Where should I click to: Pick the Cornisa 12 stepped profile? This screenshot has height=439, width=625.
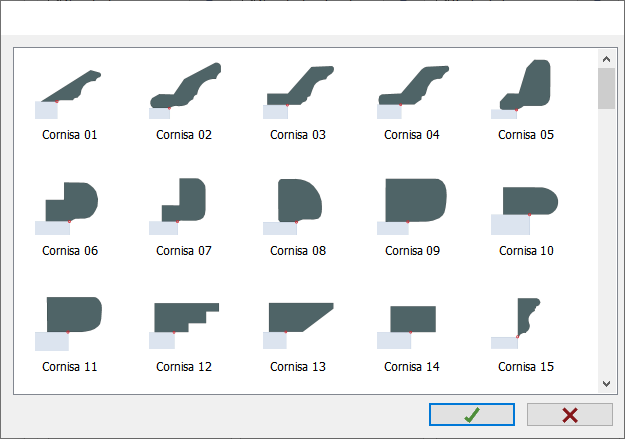[184, 326]
